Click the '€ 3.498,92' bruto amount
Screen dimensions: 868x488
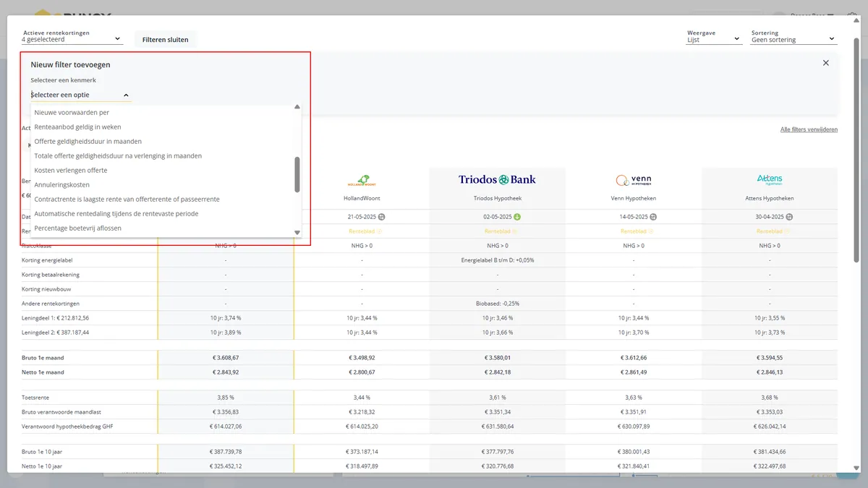coord(362,358)
